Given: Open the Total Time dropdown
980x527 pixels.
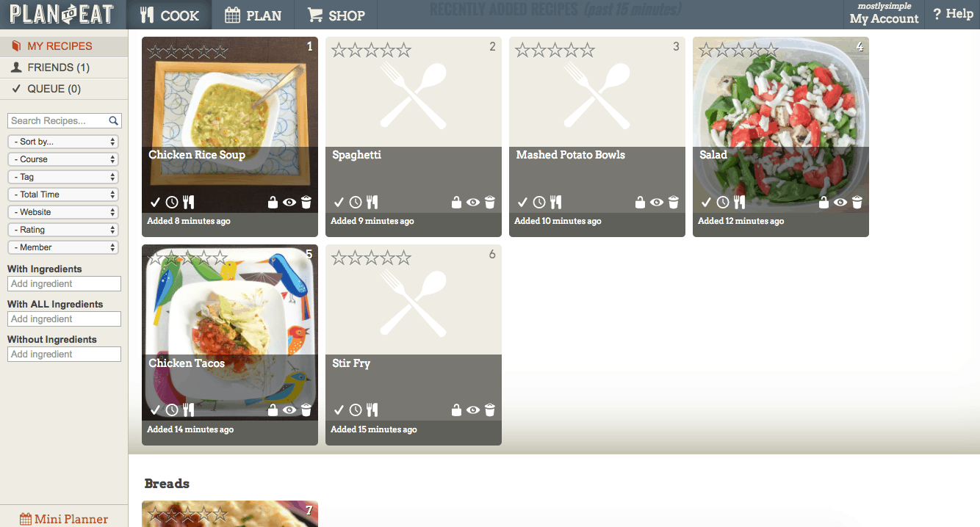Looking at the screenshot, I should click(x=64, y=195).
